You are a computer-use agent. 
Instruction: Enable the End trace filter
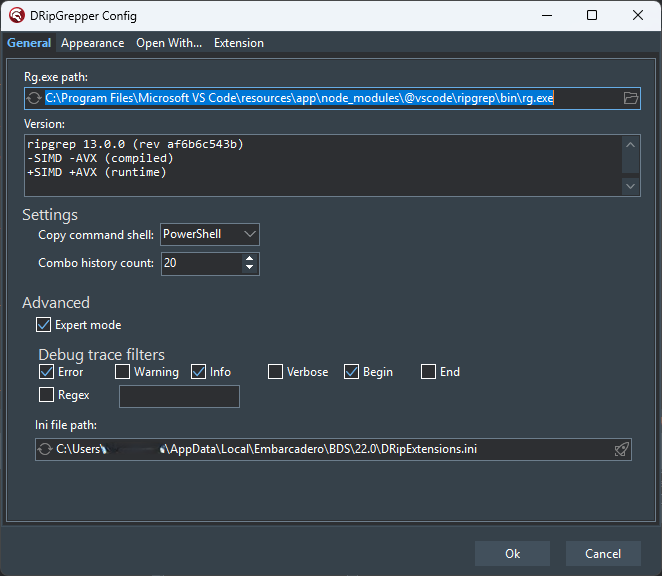pyautogui.click(x=428, y=372)
